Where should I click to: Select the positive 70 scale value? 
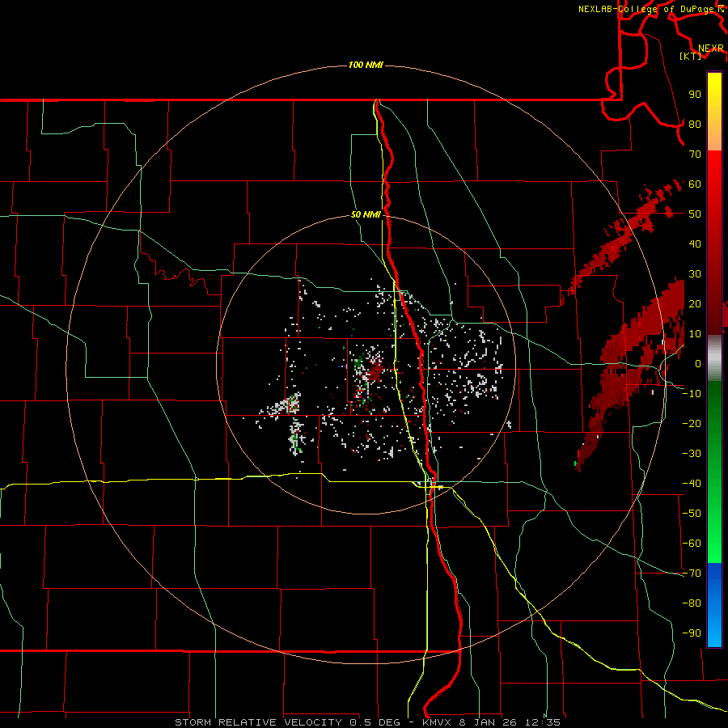[695, 154]
